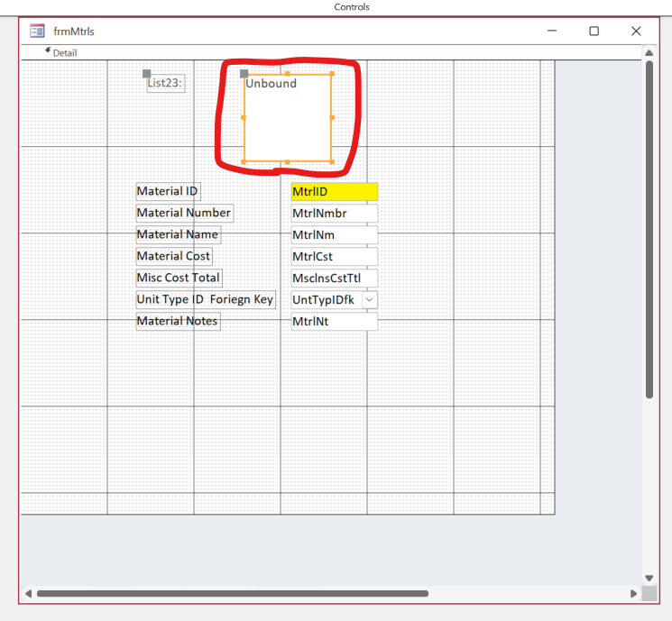Image resolution: width=672 pixels, height=621 pixels.
Task: Close the frmMtrls form window
Action: point(636,31)
